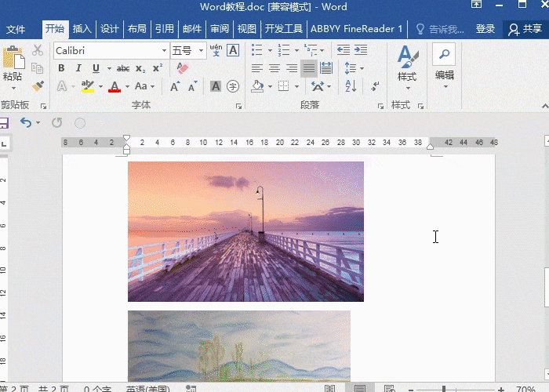The image size is (549, 392).
Task: Click the 登录 sign in link
Action: 485,29
